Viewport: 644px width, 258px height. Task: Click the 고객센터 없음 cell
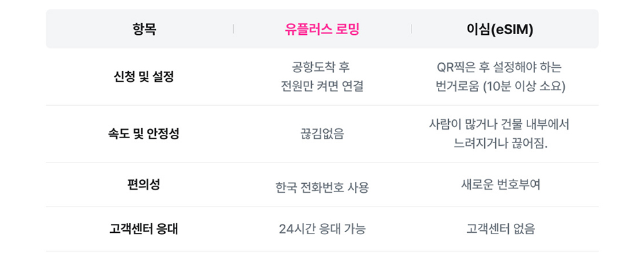coord(500,229)
